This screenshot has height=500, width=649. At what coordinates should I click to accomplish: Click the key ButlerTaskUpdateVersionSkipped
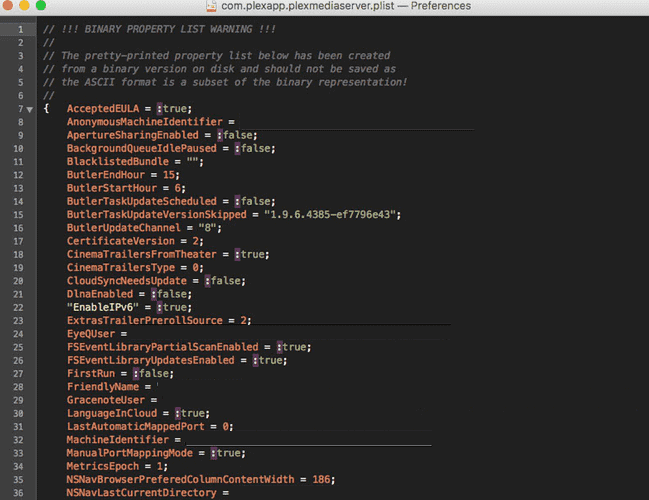pyautogui.click(x=157, y=214)
